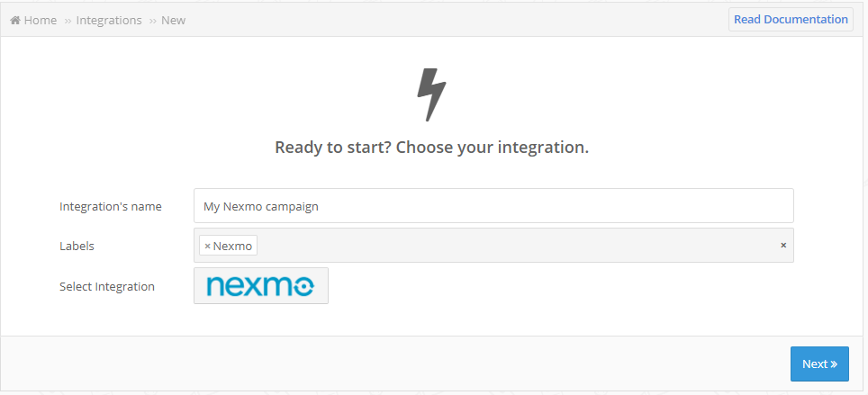The width and height of the screenshot is (868, 395).
Task: Clear all labels using the right-side ×
Action: [783, 245]
